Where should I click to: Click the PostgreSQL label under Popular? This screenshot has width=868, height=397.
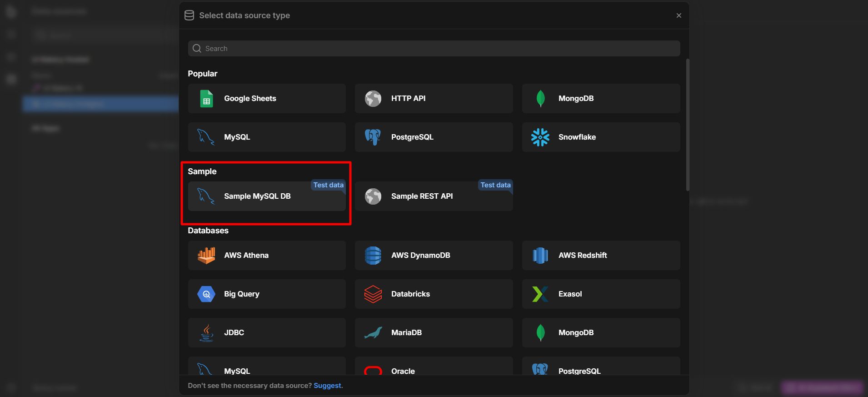click(x=412, y=137)
